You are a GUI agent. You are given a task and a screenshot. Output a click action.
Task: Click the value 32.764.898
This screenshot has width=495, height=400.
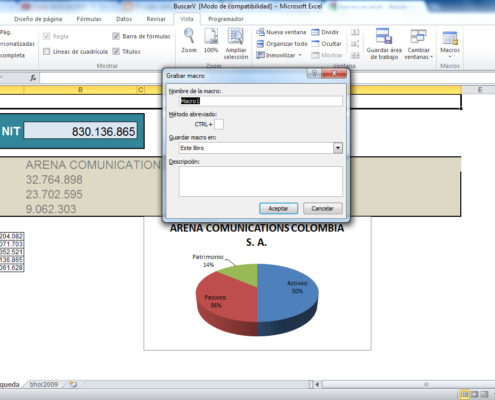(54, 180)
